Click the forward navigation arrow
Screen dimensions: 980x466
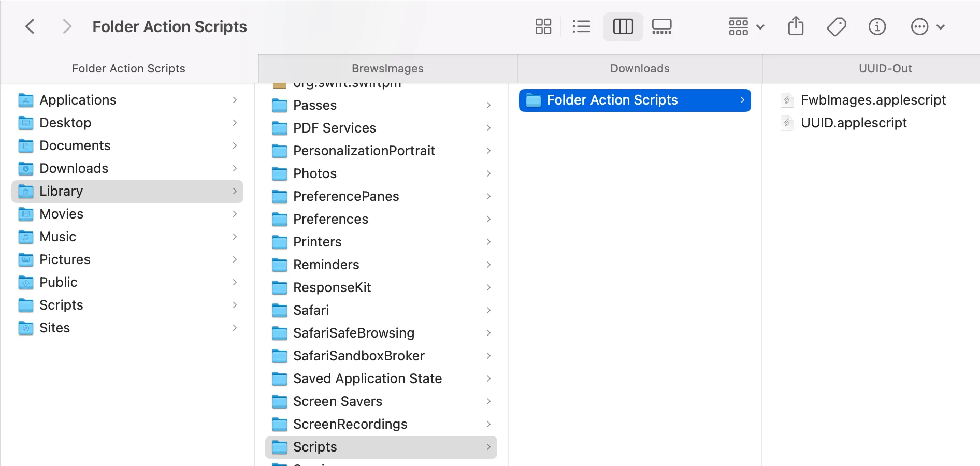[x=67, y=26]
